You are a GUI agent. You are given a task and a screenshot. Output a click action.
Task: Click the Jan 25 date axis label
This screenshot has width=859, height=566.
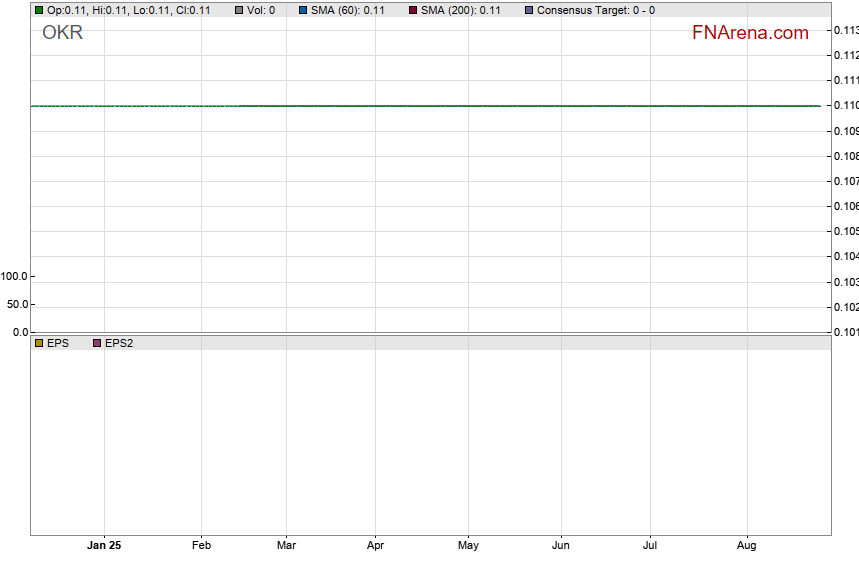104,546
